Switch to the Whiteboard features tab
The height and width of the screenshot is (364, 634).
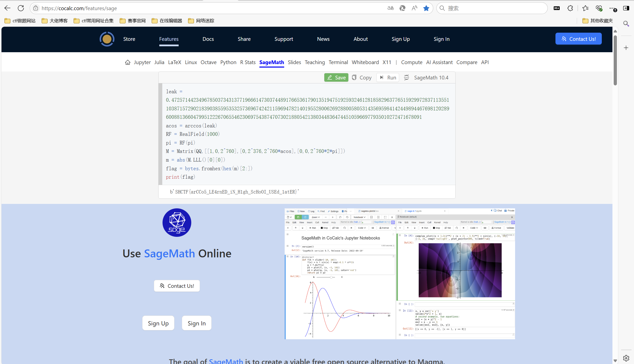tap(365, 62)
